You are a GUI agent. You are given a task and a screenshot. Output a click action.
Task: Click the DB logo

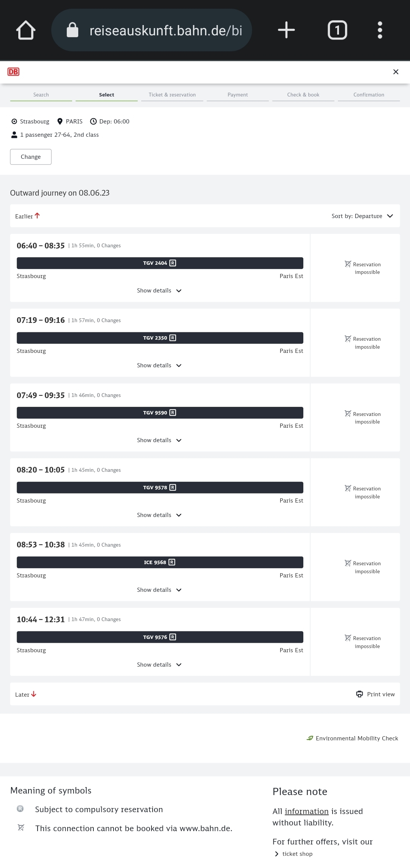pyautogui.click(x=14, y=72)
